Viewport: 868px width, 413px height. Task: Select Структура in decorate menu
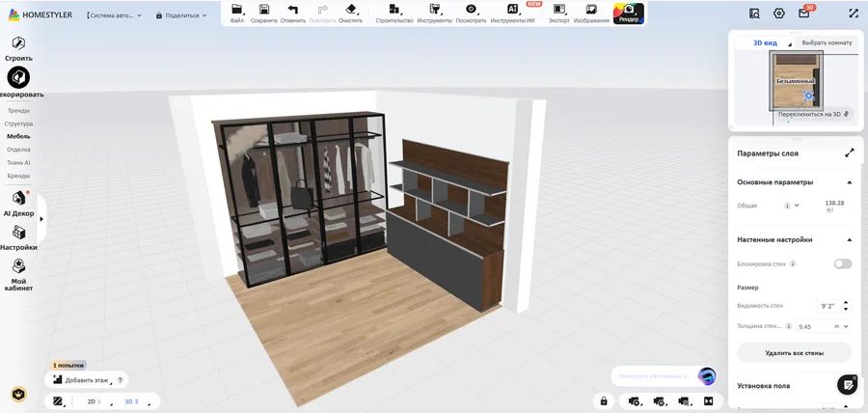tap(19, 124)
